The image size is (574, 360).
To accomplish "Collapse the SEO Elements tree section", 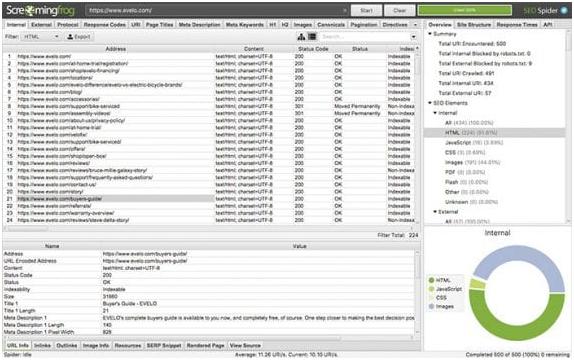I will point(430,103).
